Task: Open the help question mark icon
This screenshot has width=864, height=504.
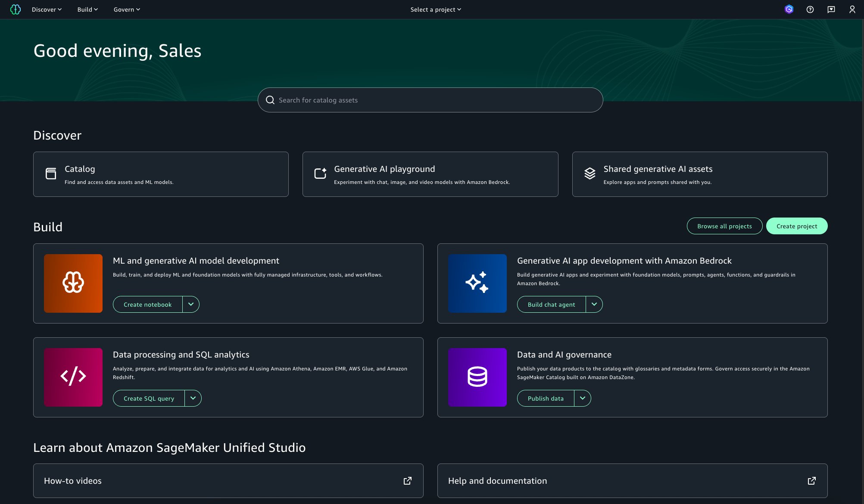Action: click(810, 9)
